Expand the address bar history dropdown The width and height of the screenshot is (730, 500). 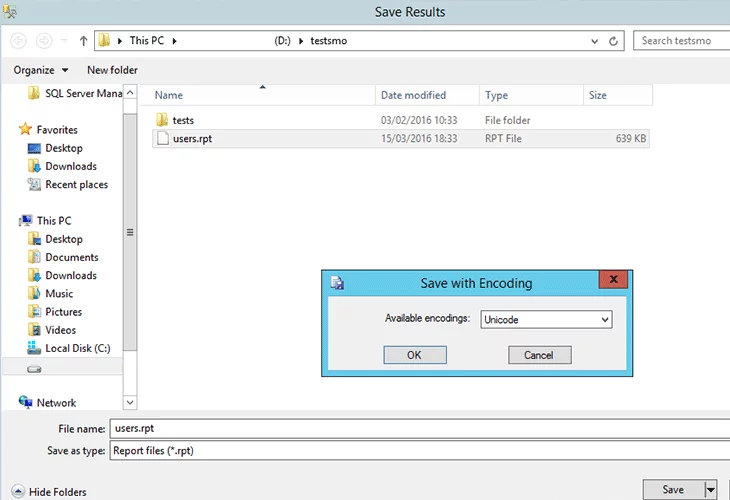(596, 41)
